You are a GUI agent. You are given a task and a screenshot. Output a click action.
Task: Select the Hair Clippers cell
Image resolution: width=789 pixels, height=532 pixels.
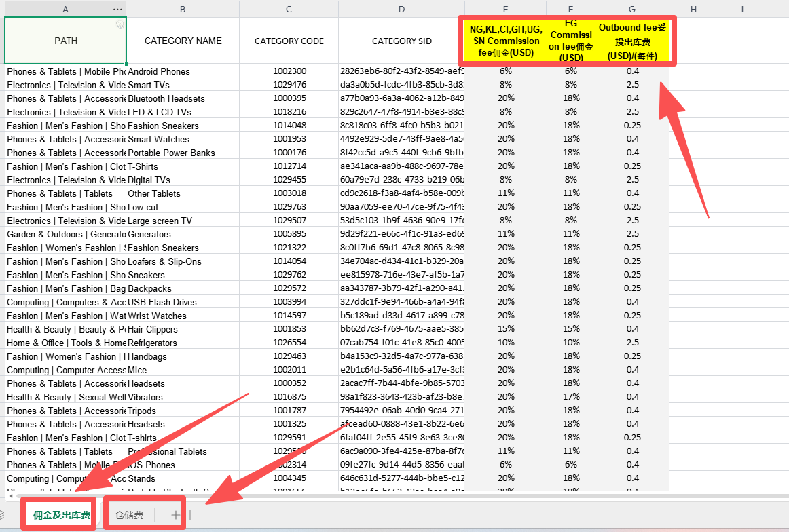183,329
